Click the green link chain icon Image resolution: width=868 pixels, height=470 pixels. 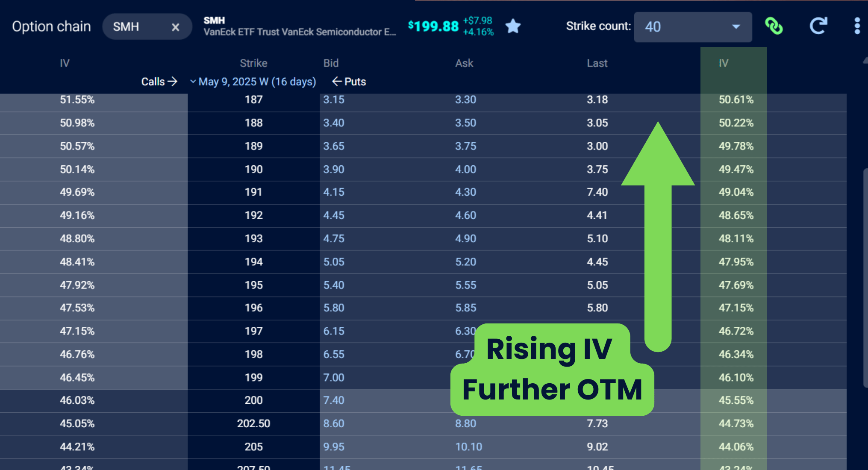(774, 26)
